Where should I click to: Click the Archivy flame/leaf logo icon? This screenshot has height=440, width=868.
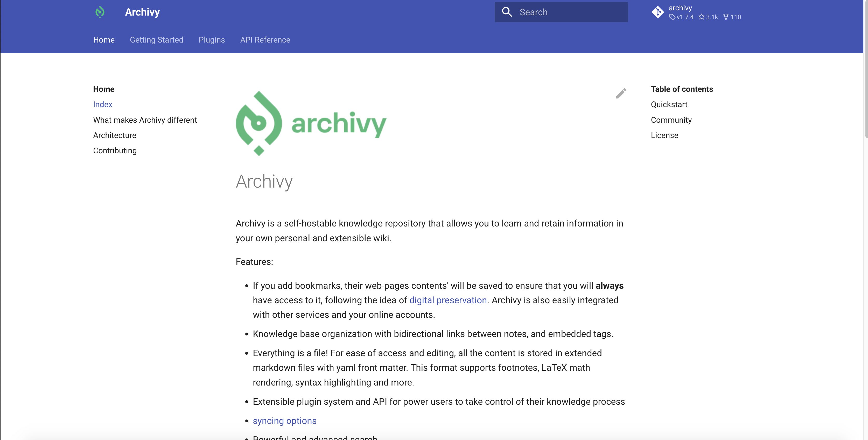tap(100, 12)
